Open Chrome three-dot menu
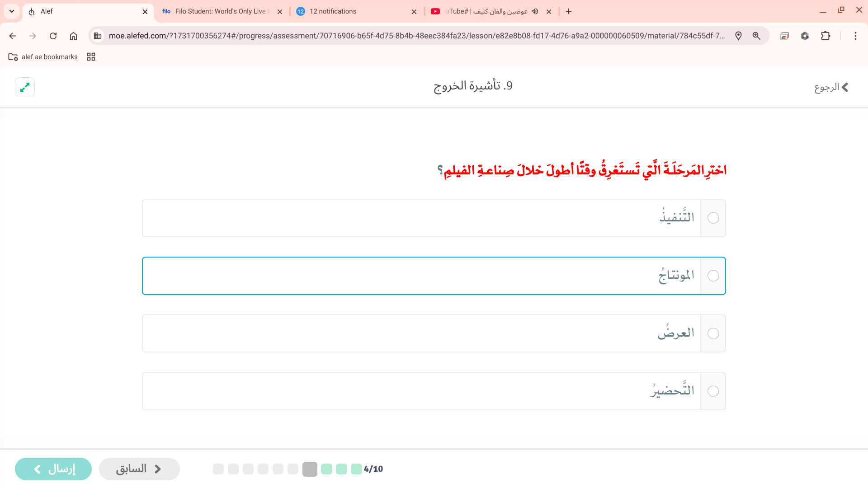The image size is (868, 488). (855, 36)
